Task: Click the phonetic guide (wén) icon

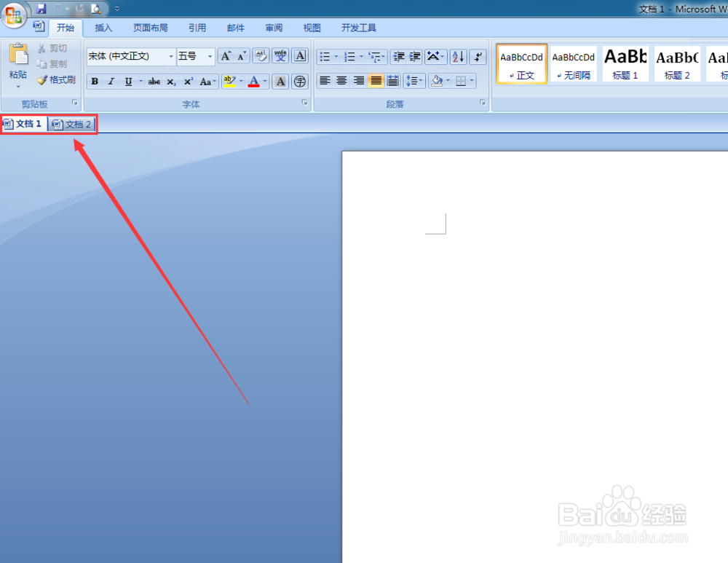Action: pyautogui.click(x=280, y=56)
